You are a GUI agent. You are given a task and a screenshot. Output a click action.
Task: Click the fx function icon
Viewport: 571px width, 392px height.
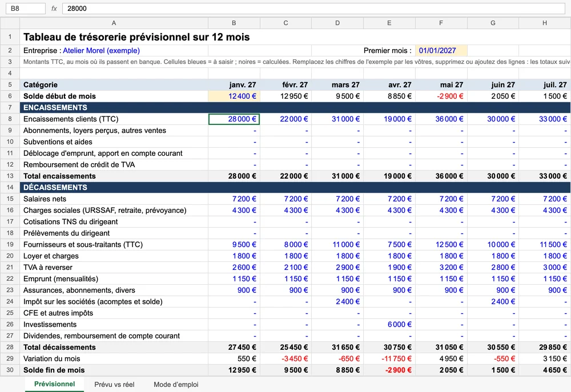click(54, 9)
